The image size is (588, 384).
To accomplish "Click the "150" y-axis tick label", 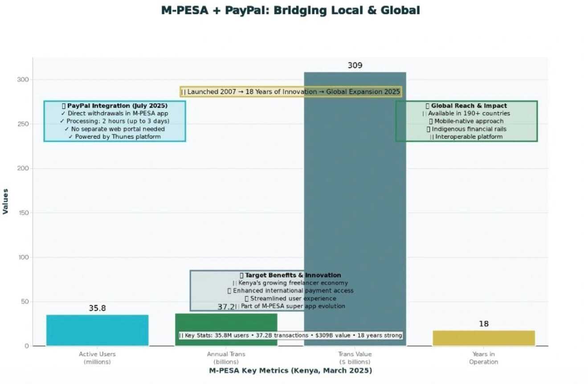I will pyautogui.click(x=23, y=213).
